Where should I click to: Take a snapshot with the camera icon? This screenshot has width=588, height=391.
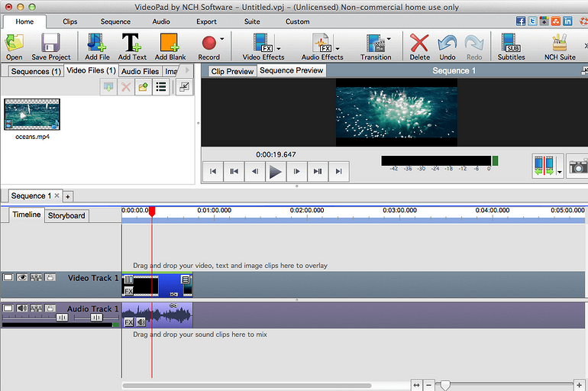click(x=578, y=166)
